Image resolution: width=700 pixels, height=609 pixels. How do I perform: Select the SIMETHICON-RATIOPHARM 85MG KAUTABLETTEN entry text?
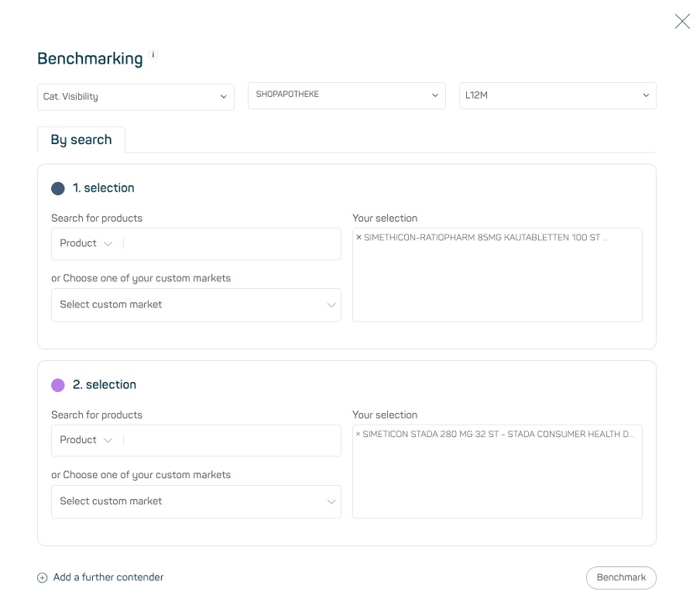[x=486, y=237]
